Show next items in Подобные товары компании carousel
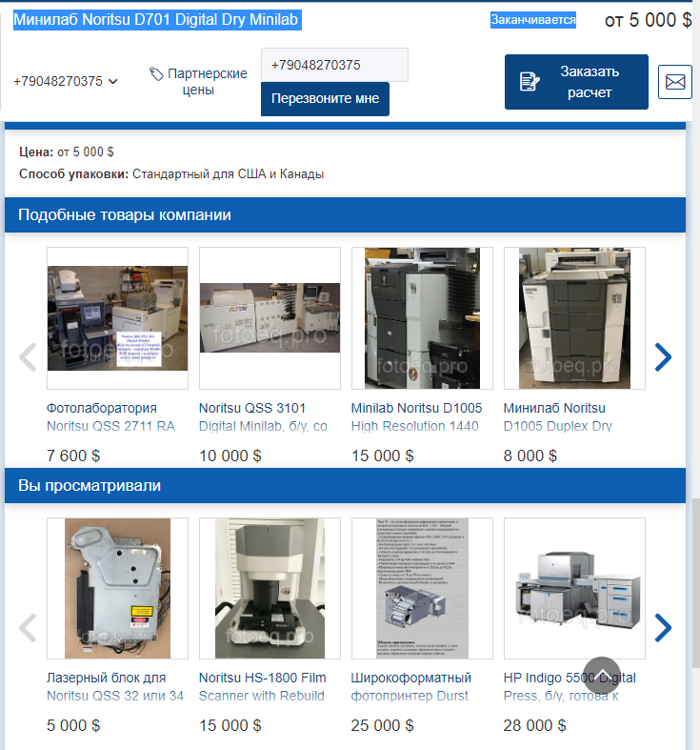This screenshot has height=750, width=700. (x=663, y=356)
